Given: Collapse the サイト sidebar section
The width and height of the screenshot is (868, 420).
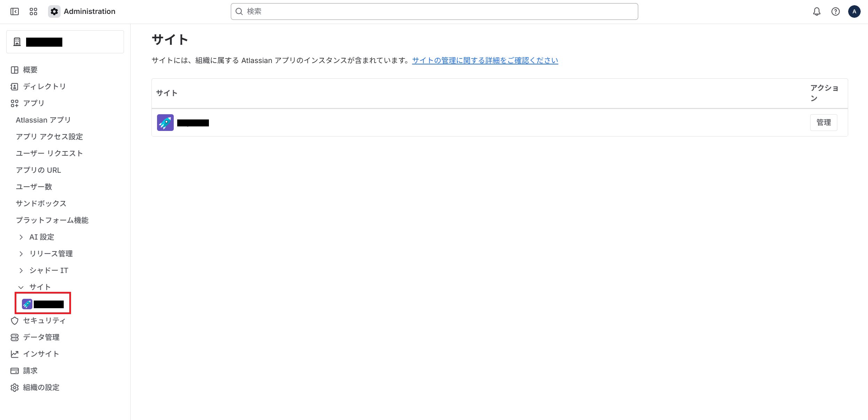Looking at the screenshot, I should (21, 287).
